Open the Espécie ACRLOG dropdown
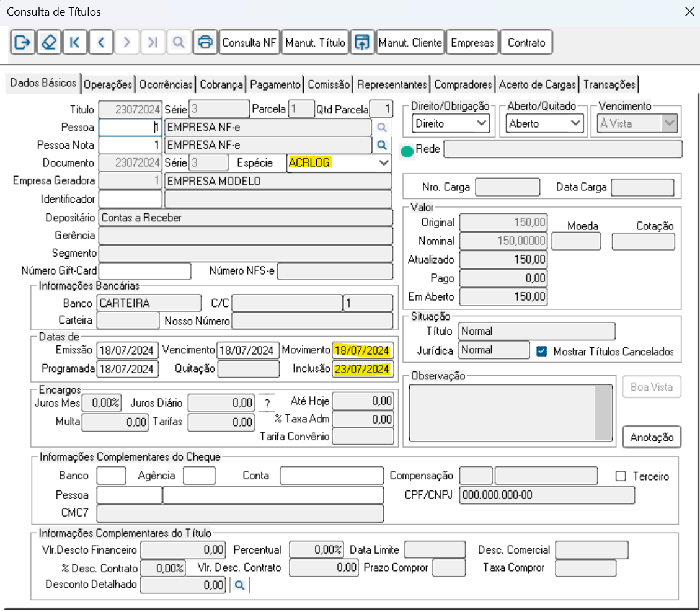This screenshot has width=700, height=612. (384, 163)
